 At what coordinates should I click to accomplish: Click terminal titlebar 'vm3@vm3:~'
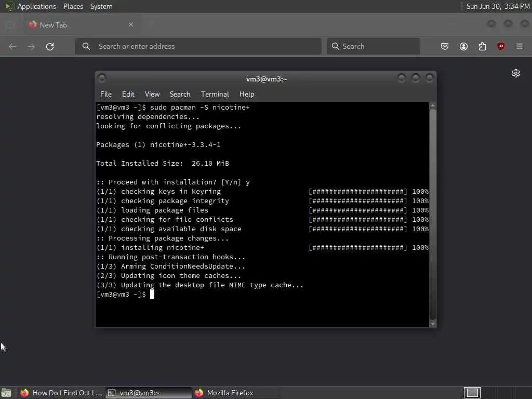click(x=267, y=79)
